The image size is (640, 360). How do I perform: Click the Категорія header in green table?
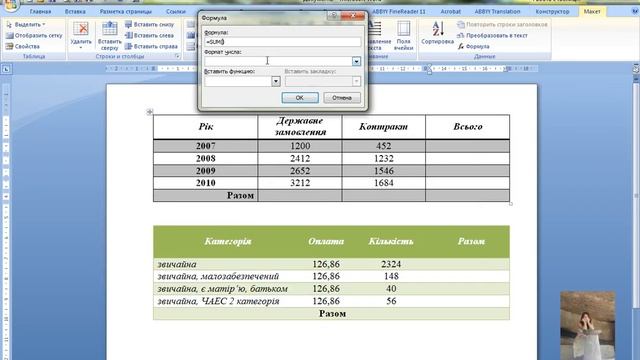pos(228,242)
